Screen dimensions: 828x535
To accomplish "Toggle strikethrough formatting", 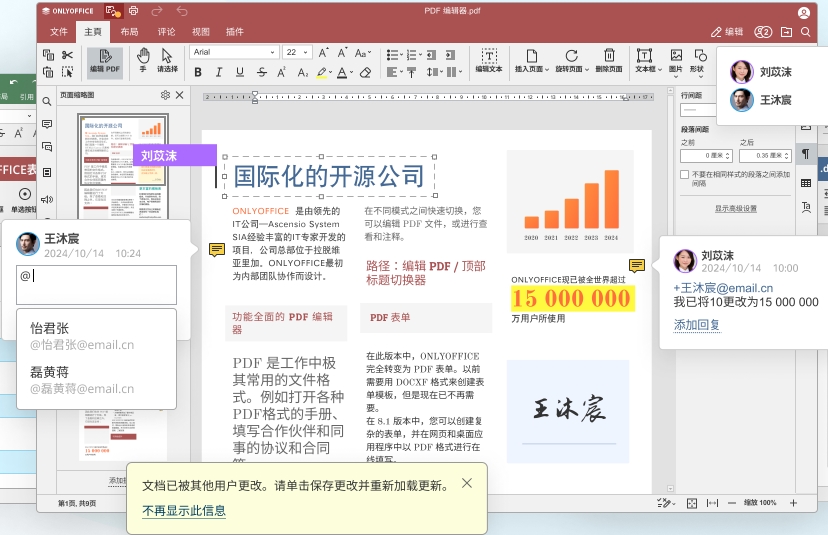I will [261, 72].
